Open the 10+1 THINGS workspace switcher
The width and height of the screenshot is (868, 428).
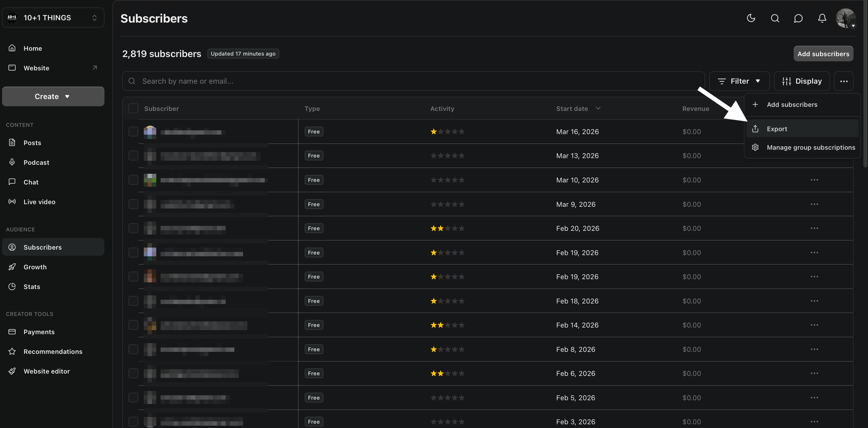click(x=53, y=18)
